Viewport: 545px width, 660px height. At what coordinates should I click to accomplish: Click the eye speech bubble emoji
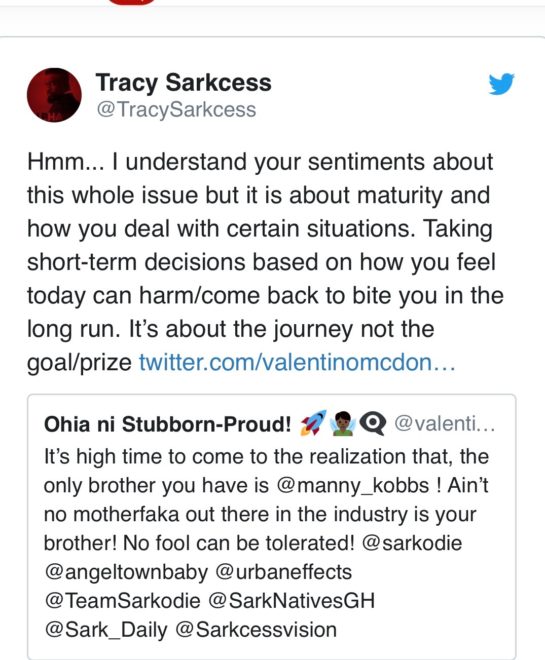coord(373,424)
